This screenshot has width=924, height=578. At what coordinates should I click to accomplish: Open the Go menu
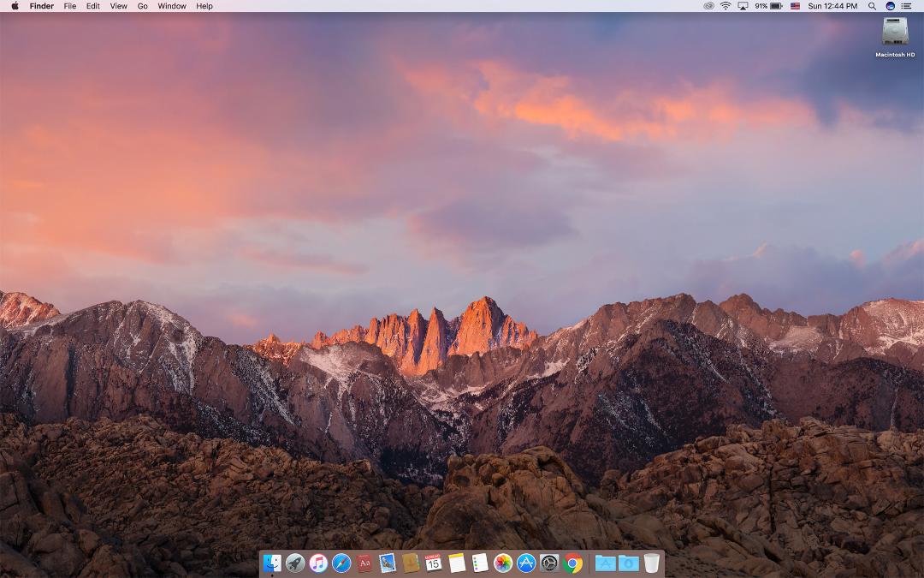(x=143, y=6)
